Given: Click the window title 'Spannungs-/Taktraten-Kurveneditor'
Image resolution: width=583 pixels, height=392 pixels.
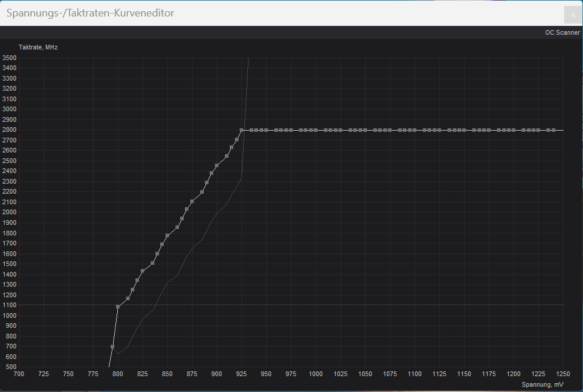Looking at the screenshot, I should coord(90,13).
